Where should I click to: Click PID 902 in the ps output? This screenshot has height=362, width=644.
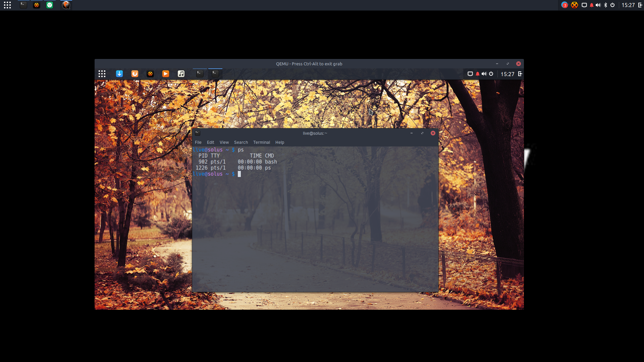pyautogui.click(x=203, y=162)
